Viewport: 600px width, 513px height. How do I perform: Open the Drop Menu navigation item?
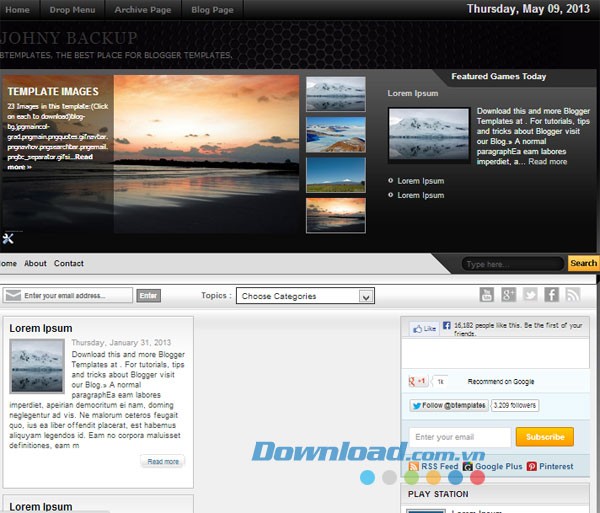72,10
